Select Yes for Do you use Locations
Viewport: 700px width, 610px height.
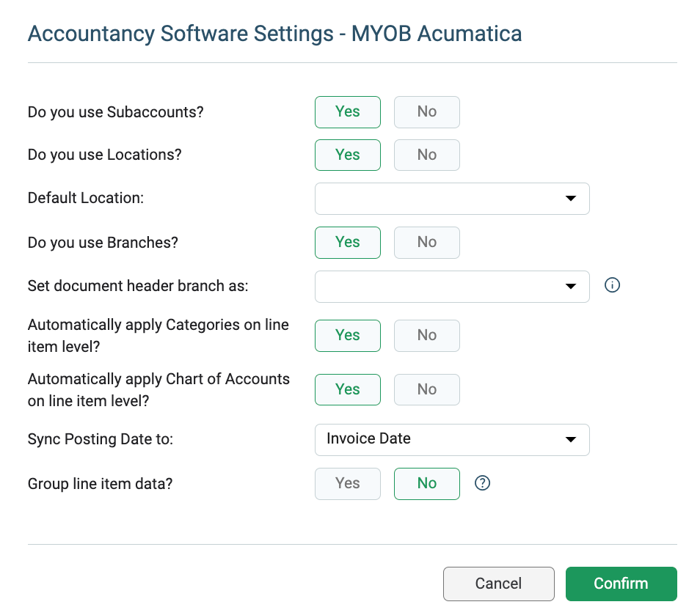click(347, 155)
